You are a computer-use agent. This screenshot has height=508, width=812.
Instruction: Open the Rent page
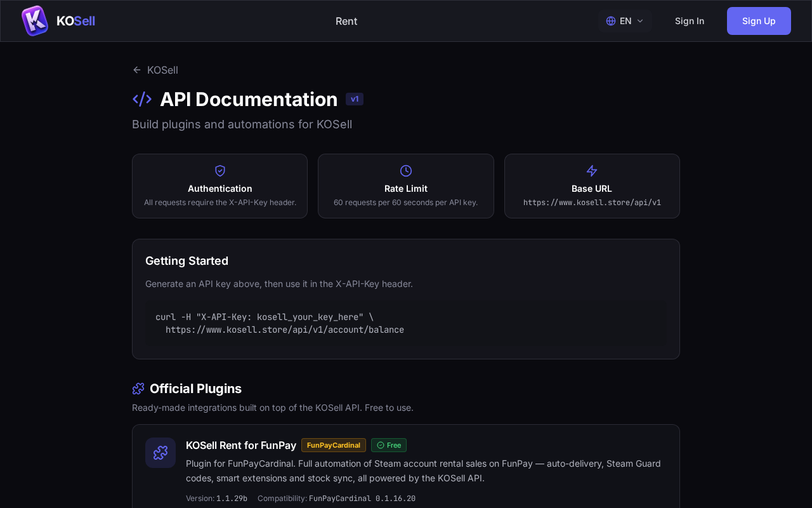click(x=346, y=21)
